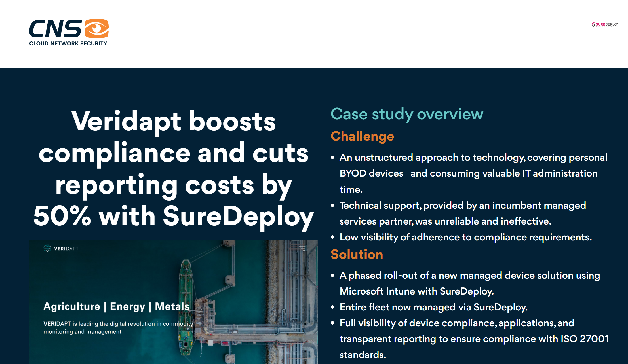This screenshot has width=628, height=364.
Task: Open the hamburger menu on the Veridapt screenshot
Action: click(302, 247)
